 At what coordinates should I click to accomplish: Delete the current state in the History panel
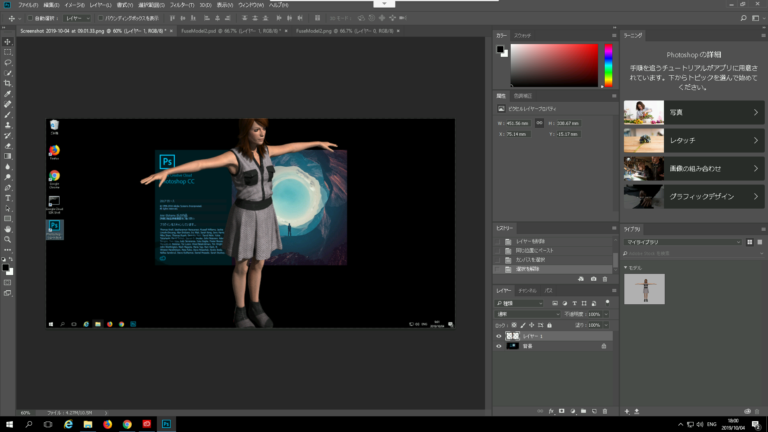tap(605, 279)
